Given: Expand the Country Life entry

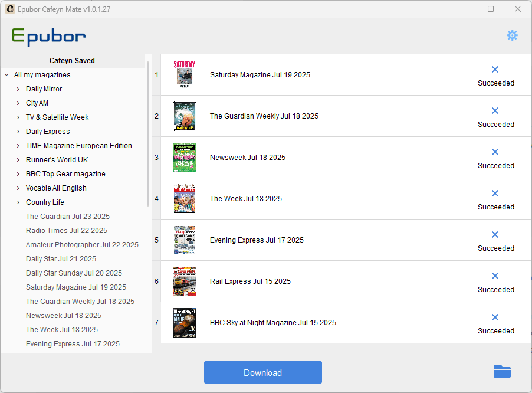Looking at the screenshot, I should [x=17, y=202].
